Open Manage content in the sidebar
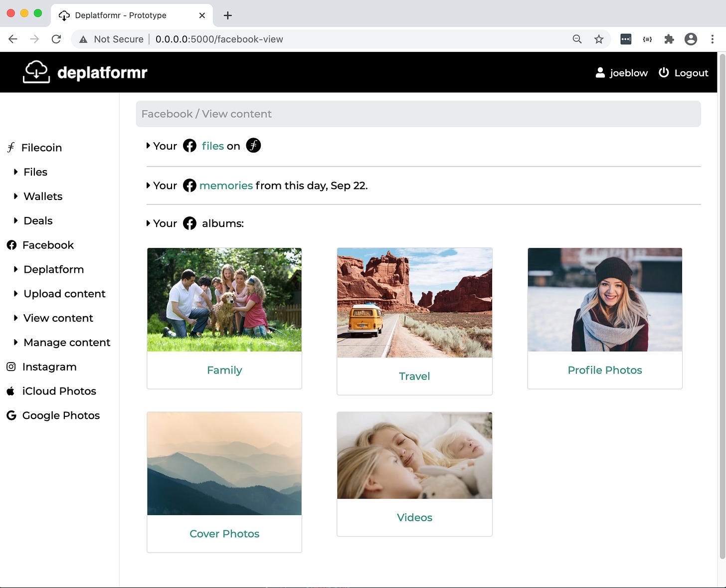 (x=67, y=343)
